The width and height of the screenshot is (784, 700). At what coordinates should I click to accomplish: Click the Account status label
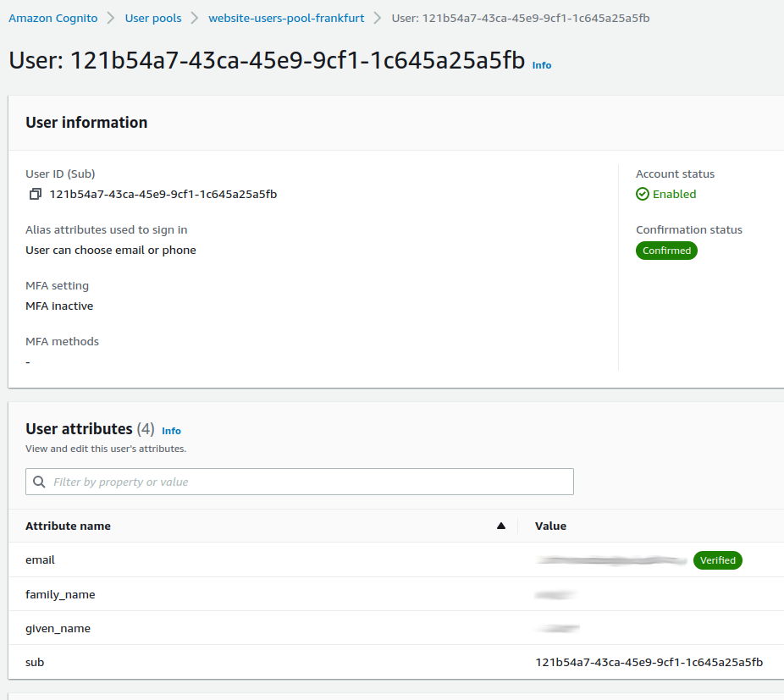(x=675, y=174)
